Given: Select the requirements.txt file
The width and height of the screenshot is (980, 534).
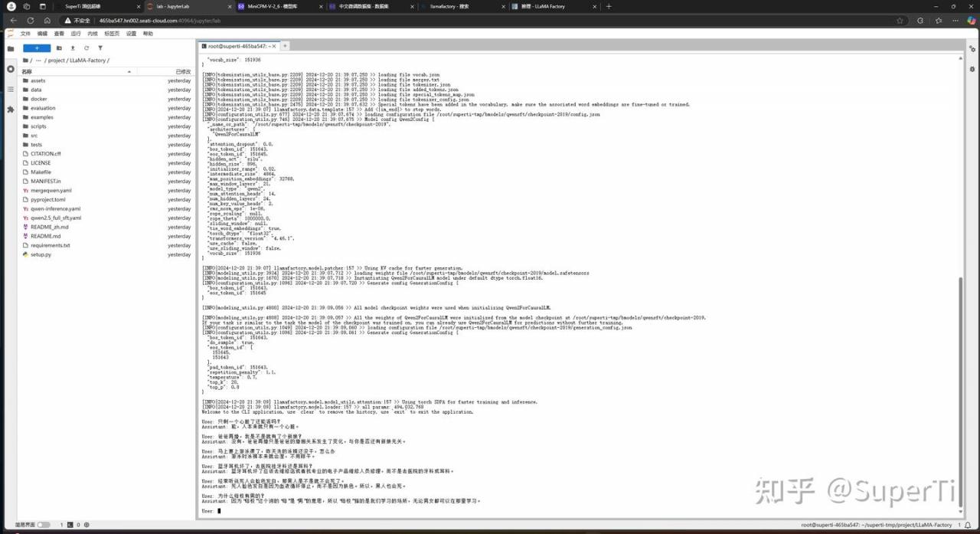Looking at the screenshot, I should coord(106,245).
